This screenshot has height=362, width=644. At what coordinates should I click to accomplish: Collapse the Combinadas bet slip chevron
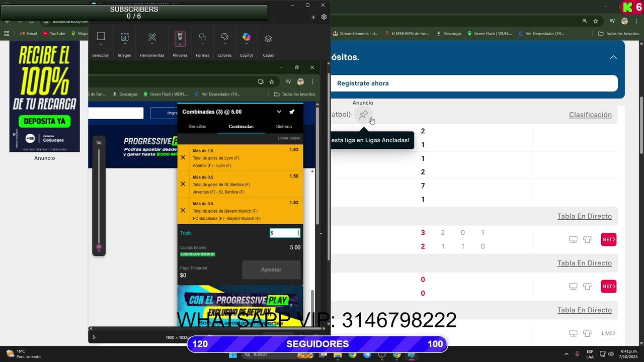(279, 112)
